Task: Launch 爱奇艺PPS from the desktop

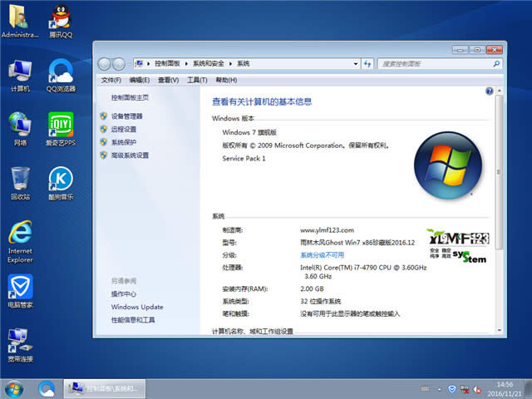Action: [x=60, y=126]
